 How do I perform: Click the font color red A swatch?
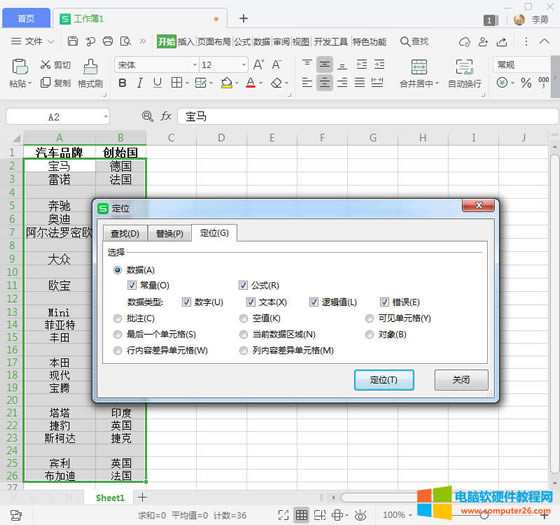click(251, 83)
